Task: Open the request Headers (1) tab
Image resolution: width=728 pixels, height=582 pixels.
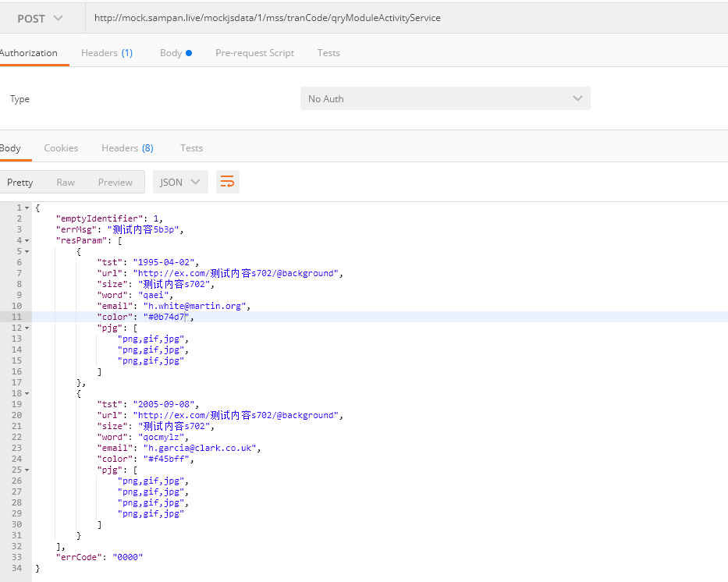Action: pos(107,53)
